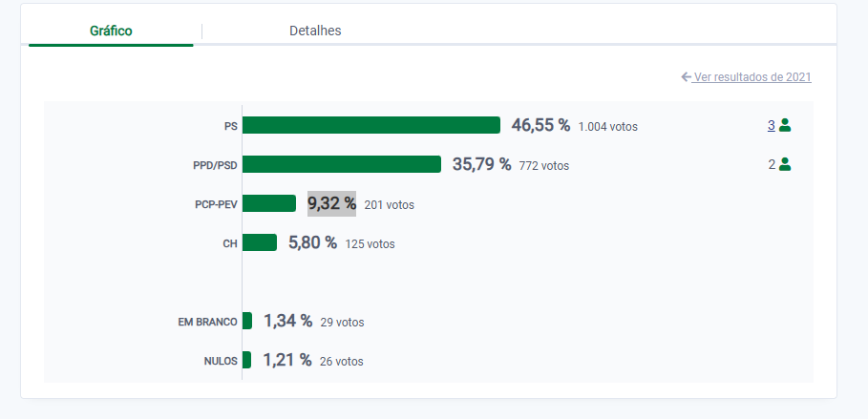Viewport: 868px width, 419px height.
Task: Click the PS green result bar
Action: click(x=371, y=125)
